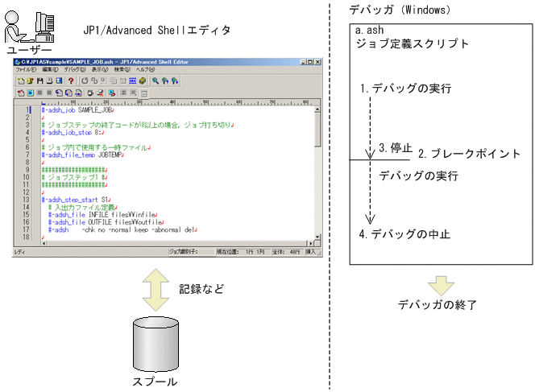
Task: Click the horizontal scrollbar right arrow
Action: (310, 243)
